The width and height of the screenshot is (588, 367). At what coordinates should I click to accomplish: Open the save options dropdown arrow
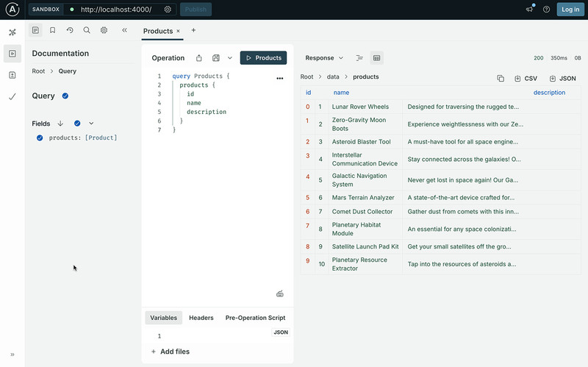pos(230,58)
